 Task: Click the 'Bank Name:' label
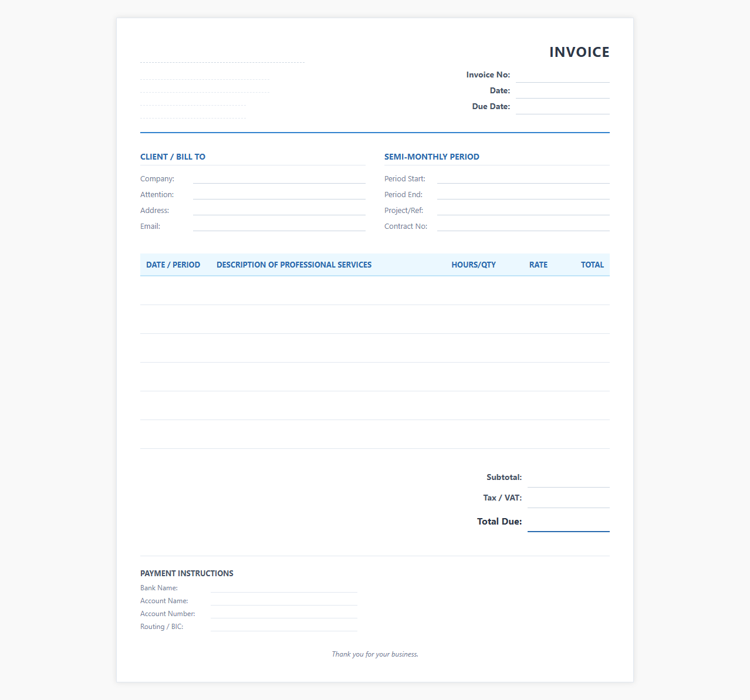tap(159, 588)
